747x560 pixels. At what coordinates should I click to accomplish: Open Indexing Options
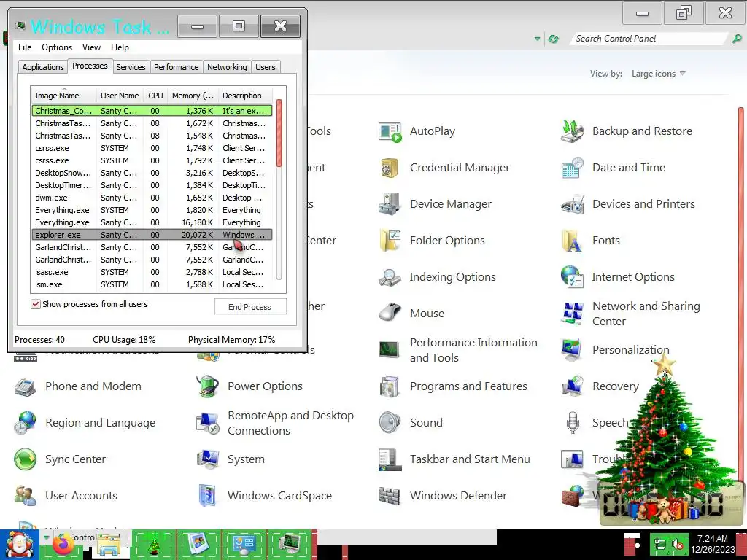(x=437, y=277)
